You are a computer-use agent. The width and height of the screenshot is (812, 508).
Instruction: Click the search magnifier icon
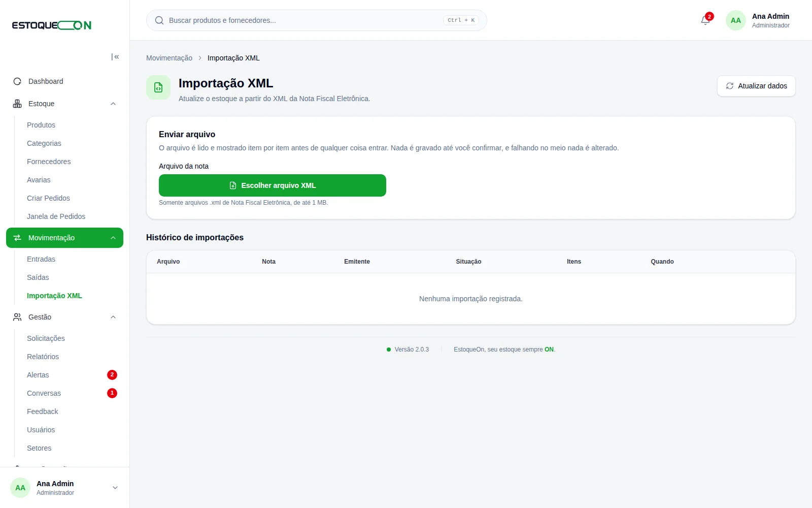159,20
